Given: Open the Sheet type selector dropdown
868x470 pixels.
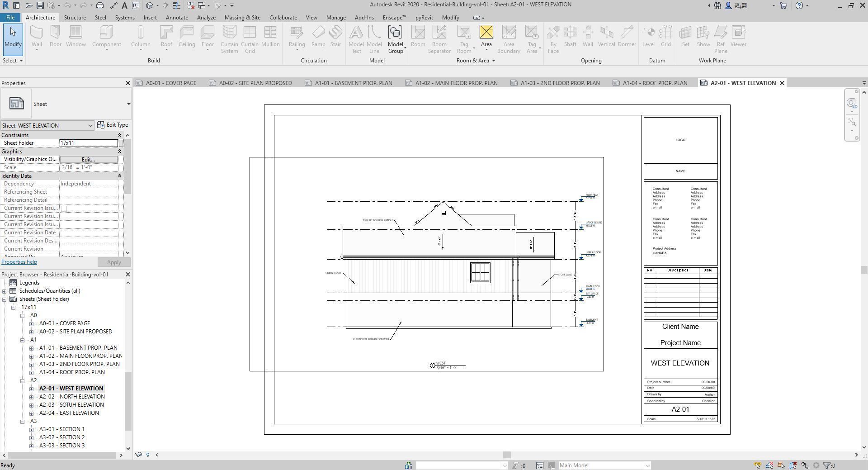Looking at the screenshot, I should pos(128,104).
